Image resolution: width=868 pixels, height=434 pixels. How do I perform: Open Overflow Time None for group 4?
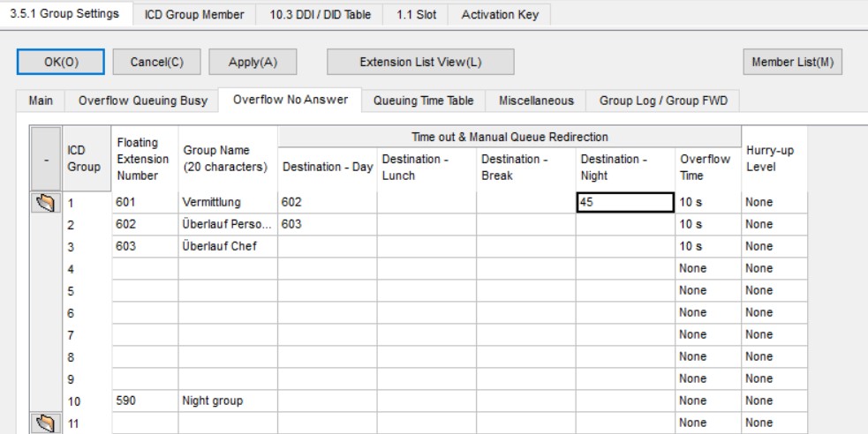[x=708, y=269]
